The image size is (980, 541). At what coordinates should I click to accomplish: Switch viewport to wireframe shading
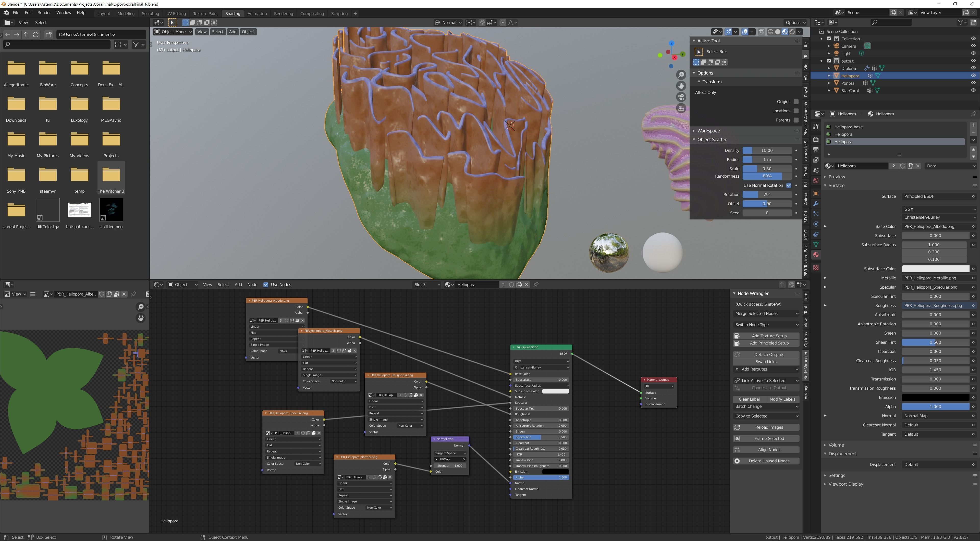tap(770, 32)
